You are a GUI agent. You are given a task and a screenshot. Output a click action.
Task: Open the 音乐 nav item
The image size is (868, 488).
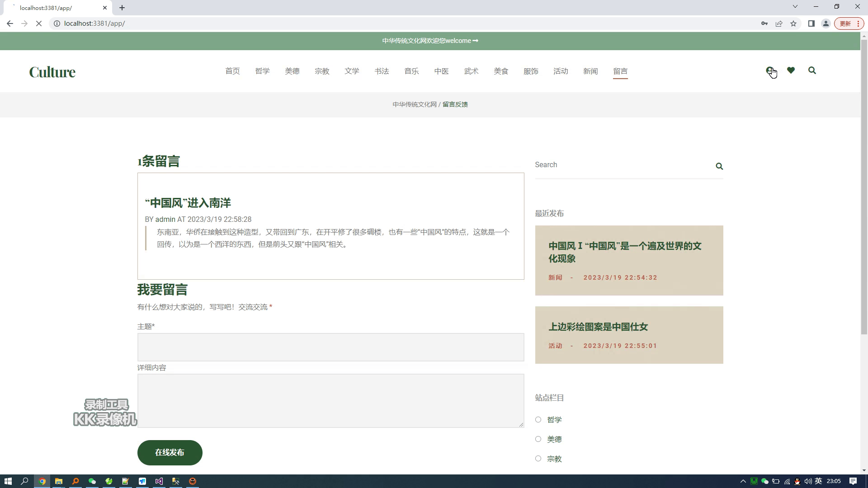[x=411, y=71]
